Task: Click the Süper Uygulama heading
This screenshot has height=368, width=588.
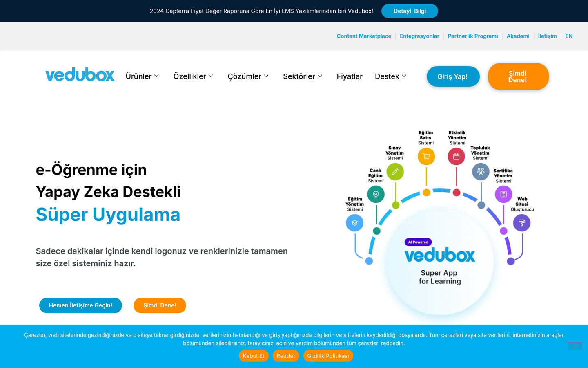Action: tap(108, 215)
